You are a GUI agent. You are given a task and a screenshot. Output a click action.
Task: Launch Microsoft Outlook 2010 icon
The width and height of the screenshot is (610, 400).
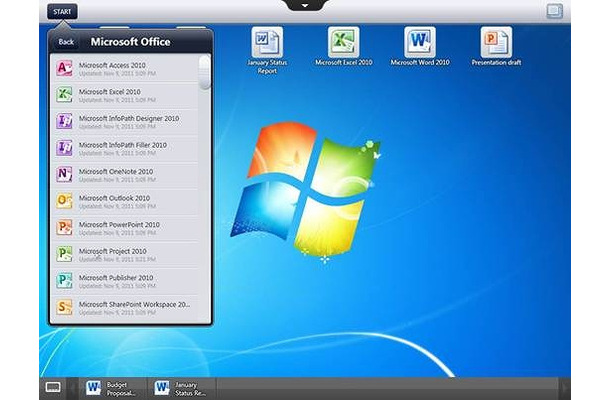(x=64, y=201)
